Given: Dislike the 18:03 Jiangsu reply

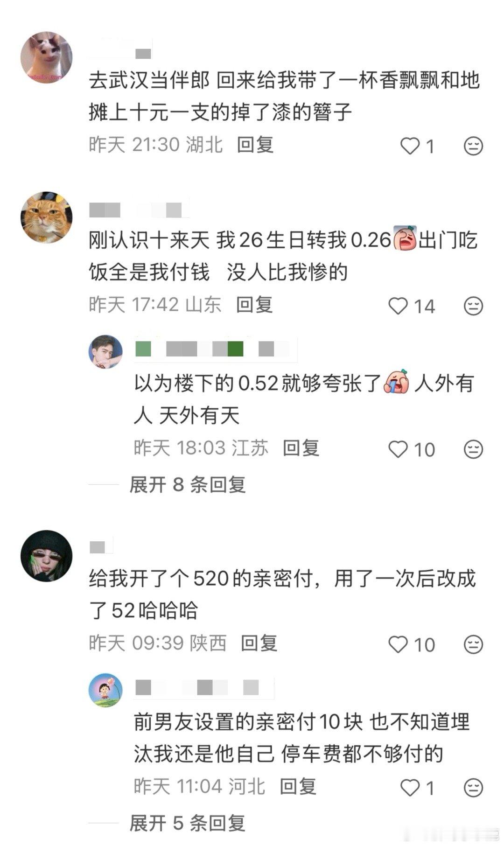Looking at the screenshot, I should click(473, 449).
